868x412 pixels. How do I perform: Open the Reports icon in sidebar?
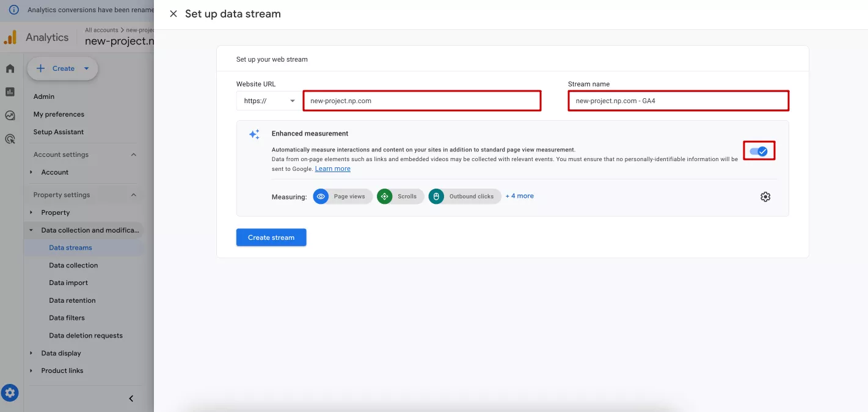(x=10, y=92)
